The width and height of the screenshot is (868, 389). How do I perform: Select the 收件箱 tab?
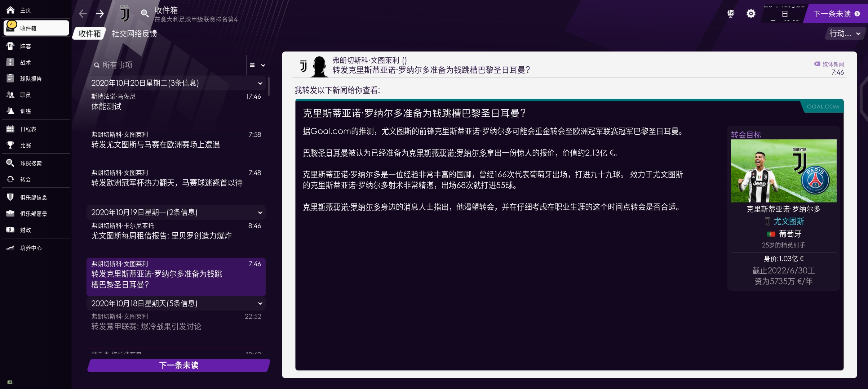(x=89, y=33)
